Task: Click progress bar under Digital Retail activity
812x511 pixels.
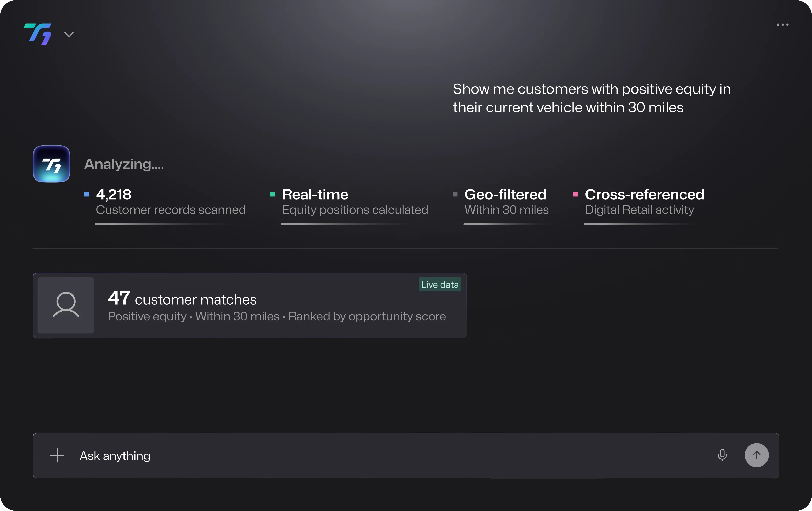Action: 637,224
